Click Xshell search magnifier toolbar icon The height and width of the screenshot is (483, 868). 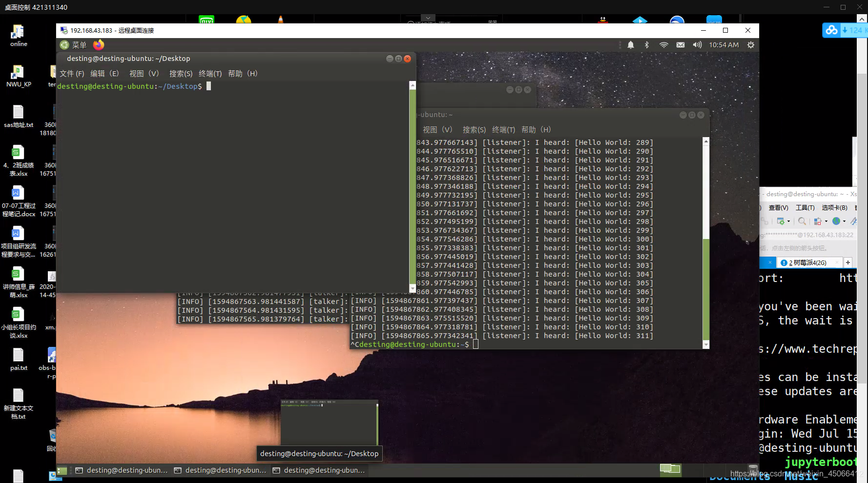(802, 221)
